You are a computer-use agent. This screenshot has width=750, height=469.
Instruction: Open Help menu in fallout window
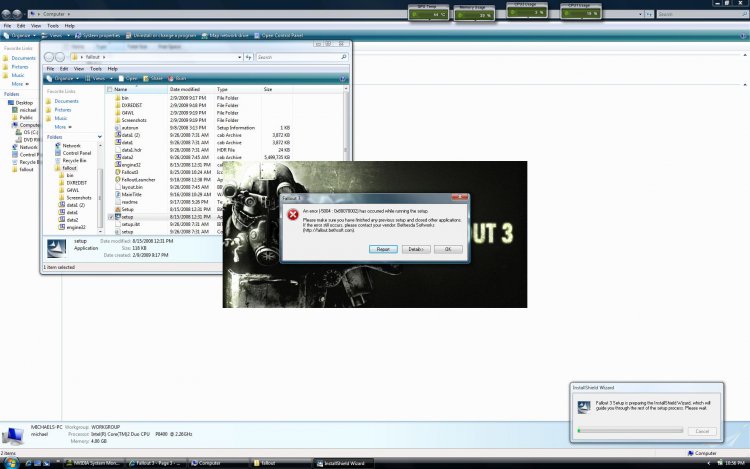point(112,69)
